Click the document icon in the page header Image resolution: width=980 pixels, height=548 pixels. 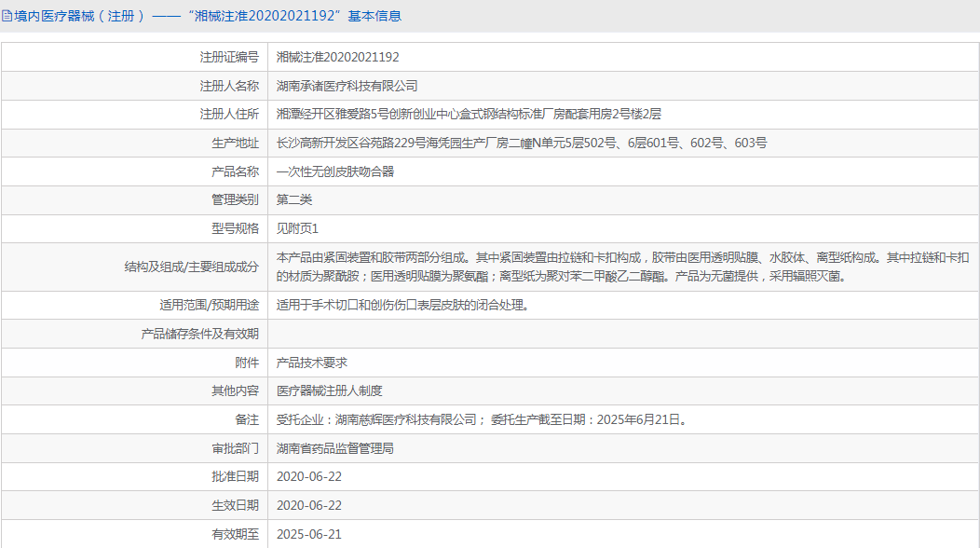[7, 16]
